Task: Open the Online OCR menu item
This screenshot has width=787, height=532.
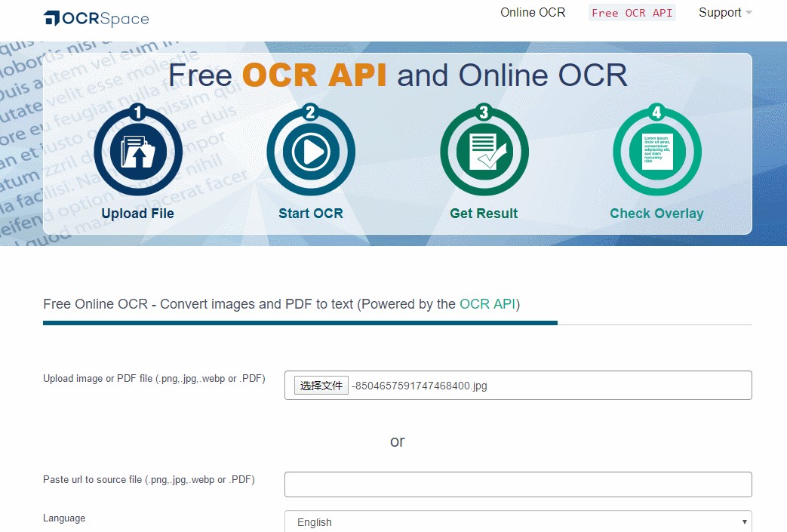Action: [x=533, y=13]
